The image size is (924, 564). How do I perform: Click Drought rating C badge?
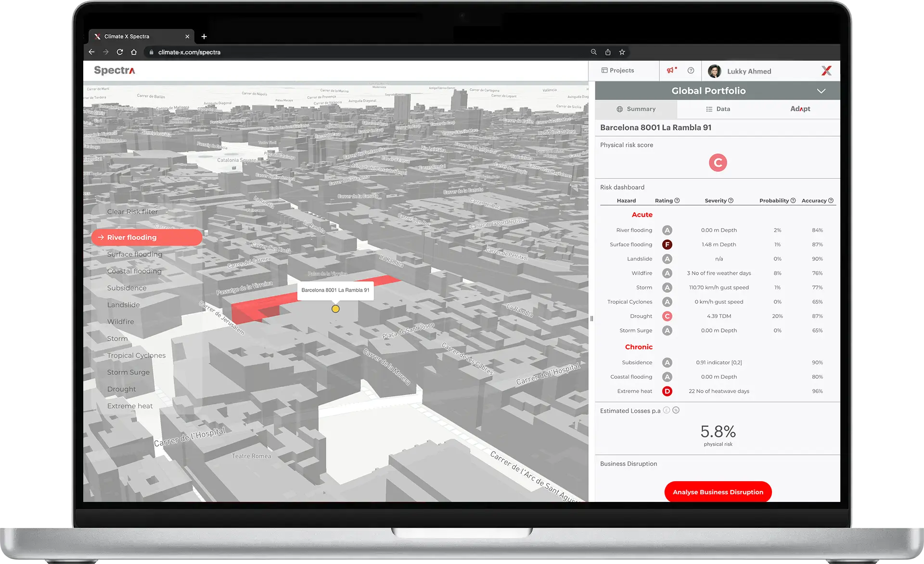[x=667, y=316]
